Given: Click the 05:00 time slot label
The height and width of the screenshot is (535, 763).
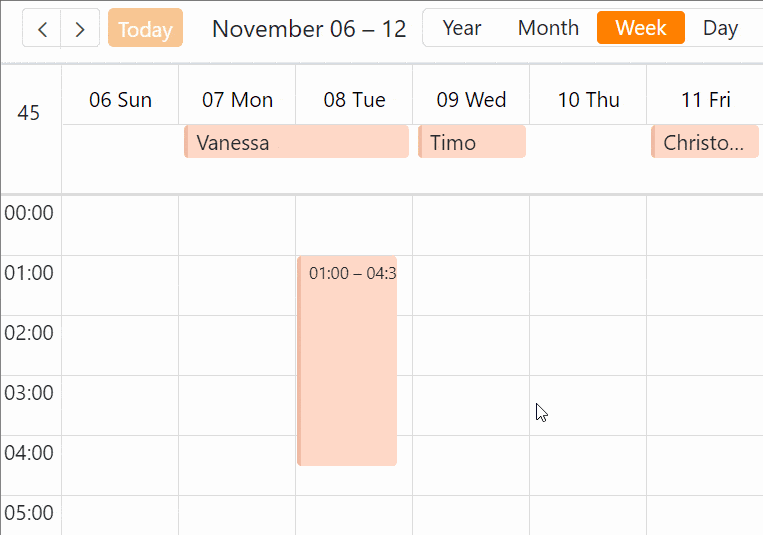Looking at the screenshot, I should coord(29,513).
